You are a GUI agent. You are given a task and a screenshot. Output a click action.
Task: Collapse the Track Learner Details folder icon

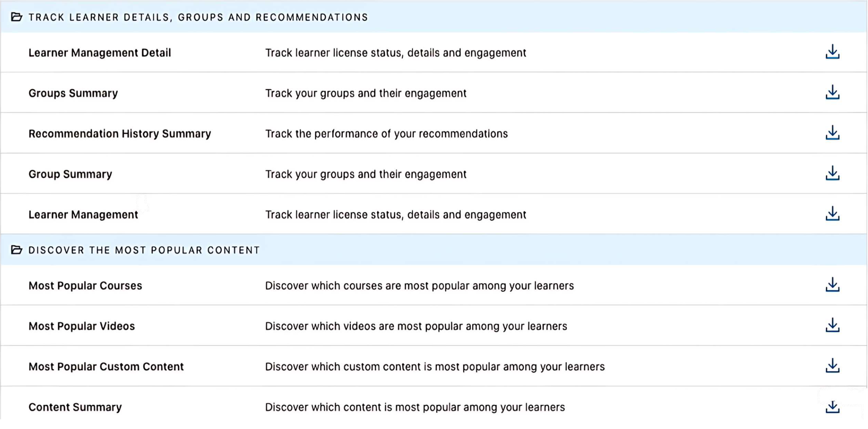point(16,17)
